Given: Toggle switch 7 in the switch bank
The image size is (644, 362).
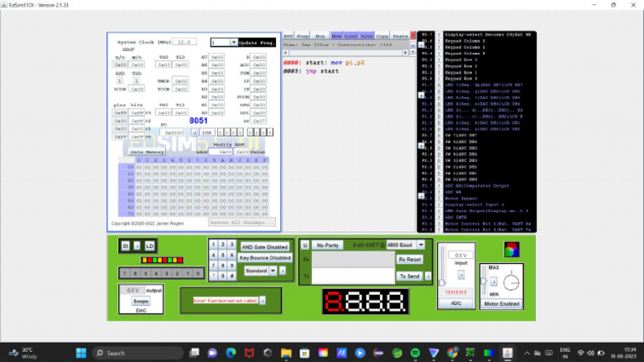Looking at the screenshot, I should pyautogui.click(x=124, y=273).
